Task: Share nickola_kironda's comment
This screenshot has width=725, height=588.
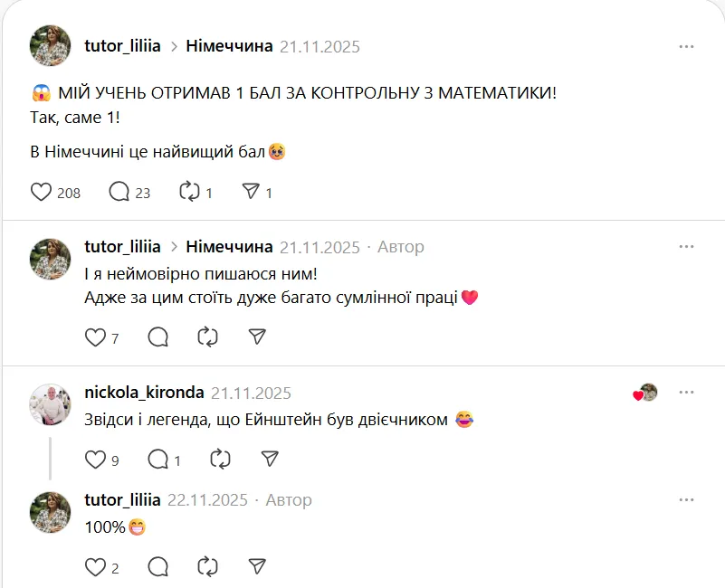Action: coord(269,460)
